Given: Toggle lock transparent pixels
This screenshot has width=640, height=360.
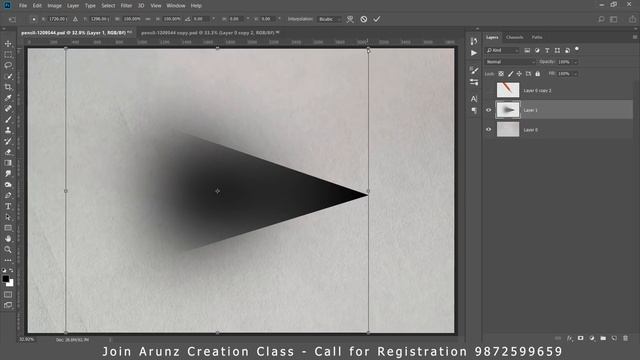Looking at the screenshot, I should [x=501, y=74].
